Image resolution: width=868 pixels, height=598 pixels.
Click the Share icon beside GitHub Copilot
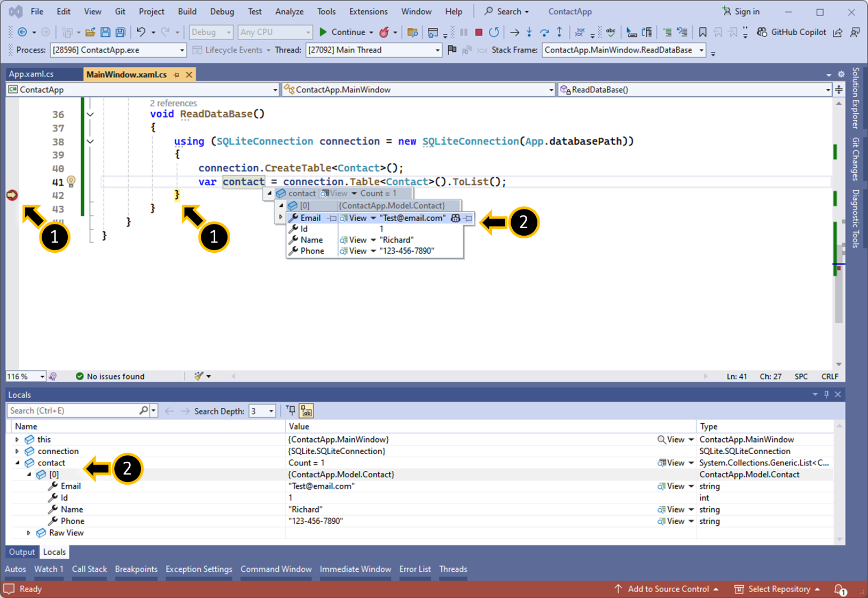pos(838,32)
